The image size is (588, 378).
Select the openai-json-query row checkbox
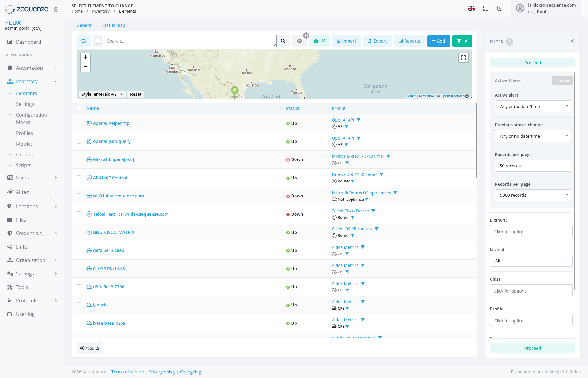click(x=79, y=141)
